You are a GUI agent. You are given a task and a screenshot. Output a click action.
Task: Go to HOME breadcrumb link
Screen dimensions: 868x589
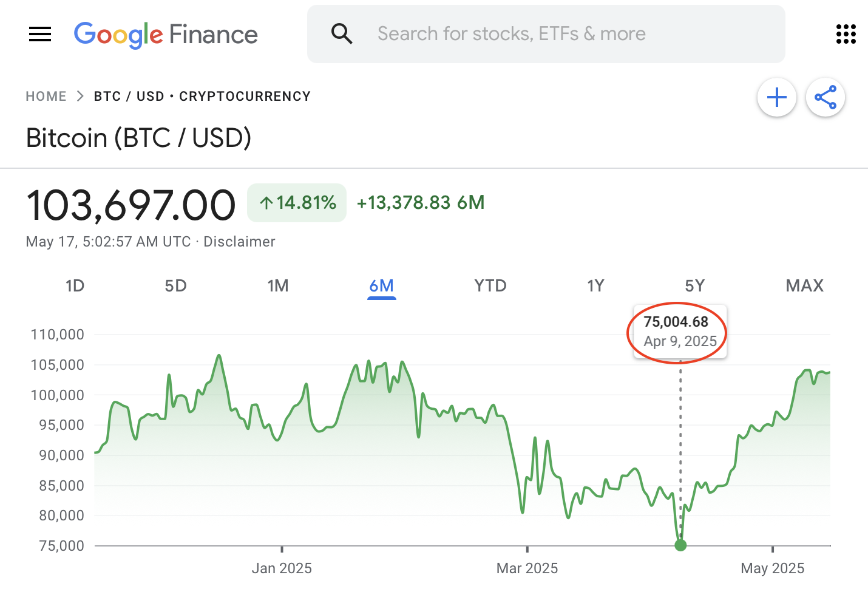(46, 97)
